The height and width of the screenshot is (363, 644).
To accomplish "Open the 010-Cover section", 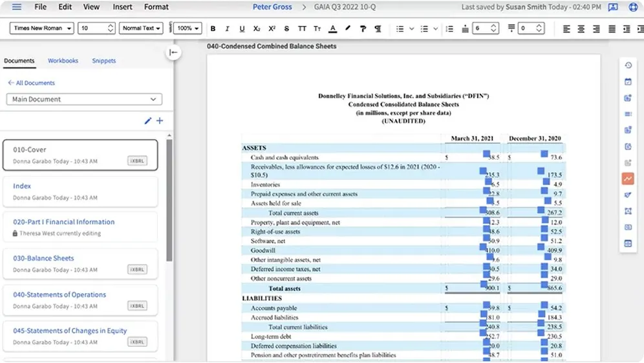I will coord(80,155).
